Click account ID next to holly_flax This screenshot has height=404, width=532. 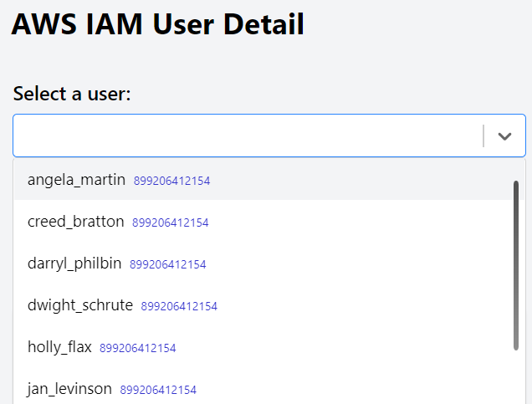click(x=138, y=348)
